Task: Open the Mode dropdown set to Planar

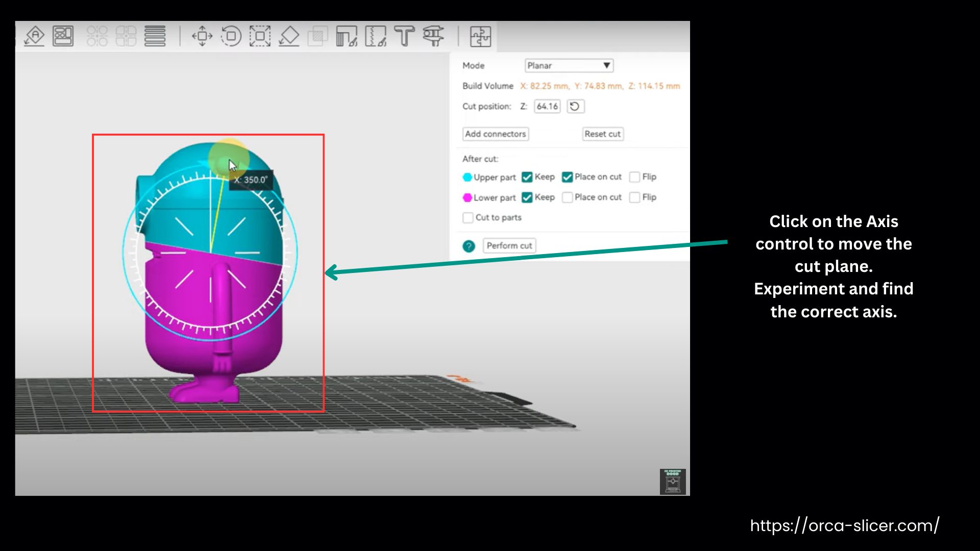Action: tap(569, 65)
